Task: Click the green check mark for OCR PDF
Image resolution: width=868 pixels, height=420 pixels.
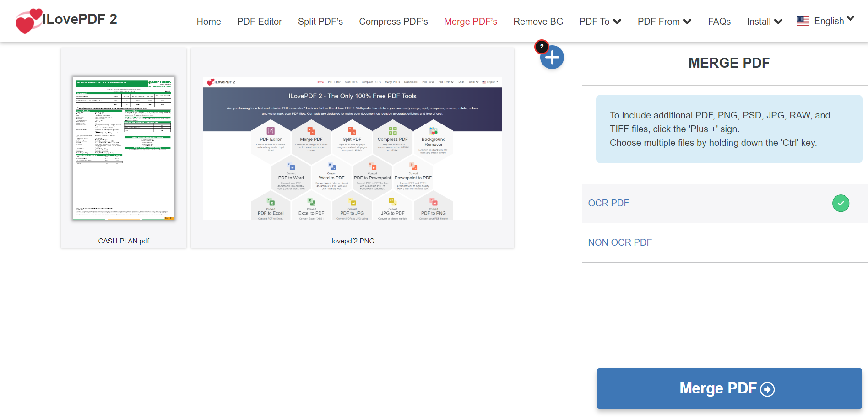Action: click(841, 203)
